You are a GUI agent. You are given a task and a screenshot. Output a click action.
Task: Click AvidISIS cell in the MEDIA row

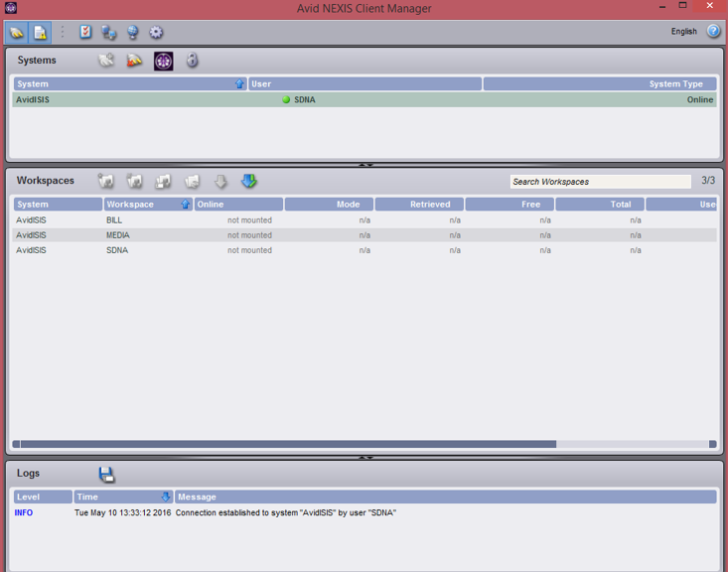(x=31, y=235)
